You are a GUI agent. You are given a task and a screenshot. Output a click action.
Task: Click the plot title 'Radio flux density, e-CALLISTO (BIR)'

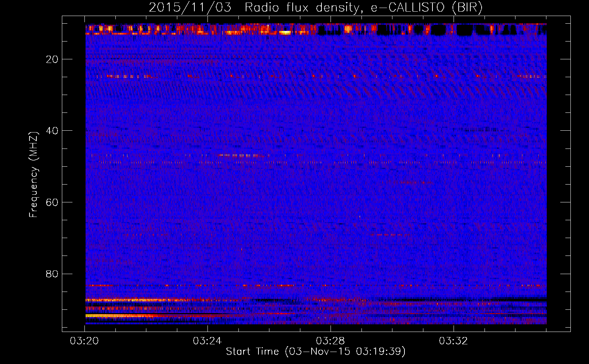coord(364,7)
